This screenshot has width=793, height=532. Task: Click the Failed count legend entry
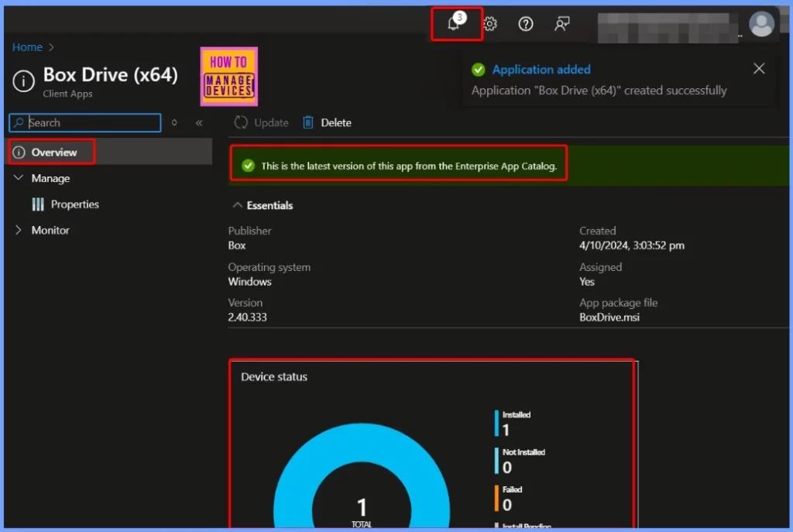tap(508, 498)
